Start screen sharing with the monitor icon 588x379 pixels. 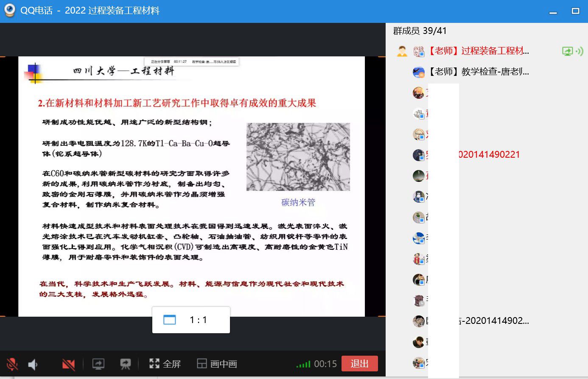(x=98, y=364)
